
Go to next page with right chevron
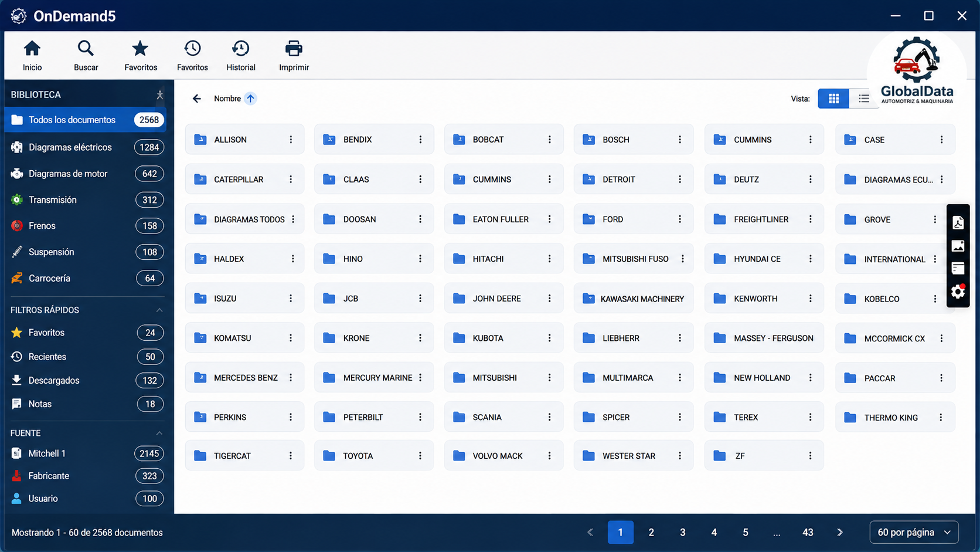point(840,533)
